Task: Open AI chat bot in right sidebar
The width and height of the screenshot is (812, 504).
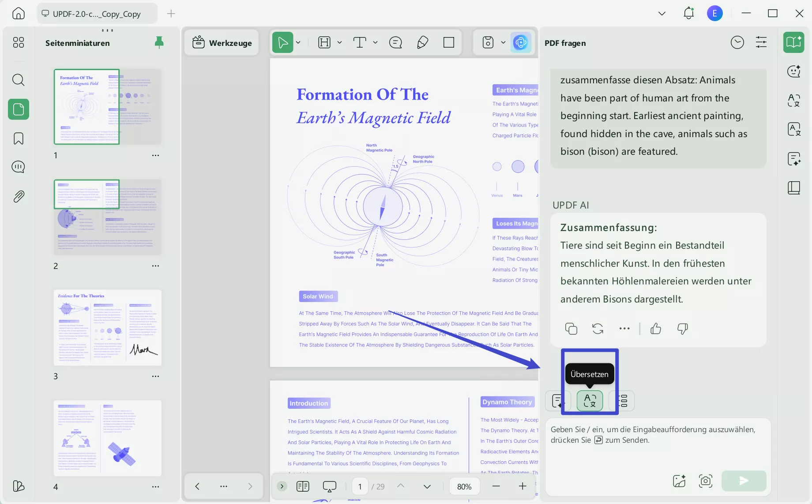Action: 794,71
